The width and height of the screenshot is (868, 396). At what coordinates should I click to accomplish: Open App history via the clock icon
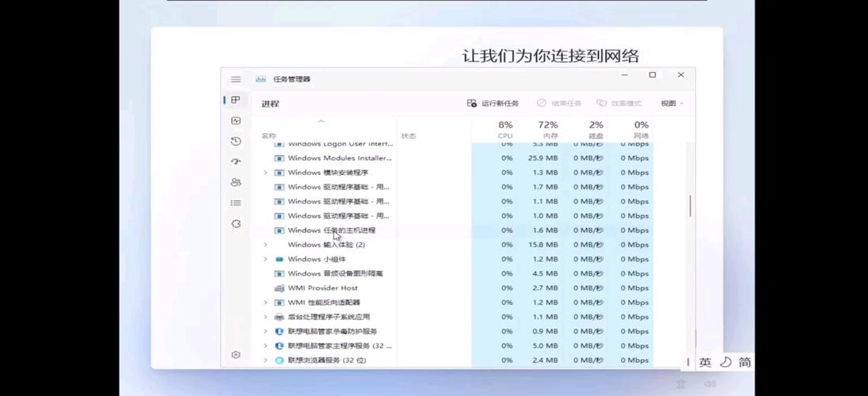point(236,141)
